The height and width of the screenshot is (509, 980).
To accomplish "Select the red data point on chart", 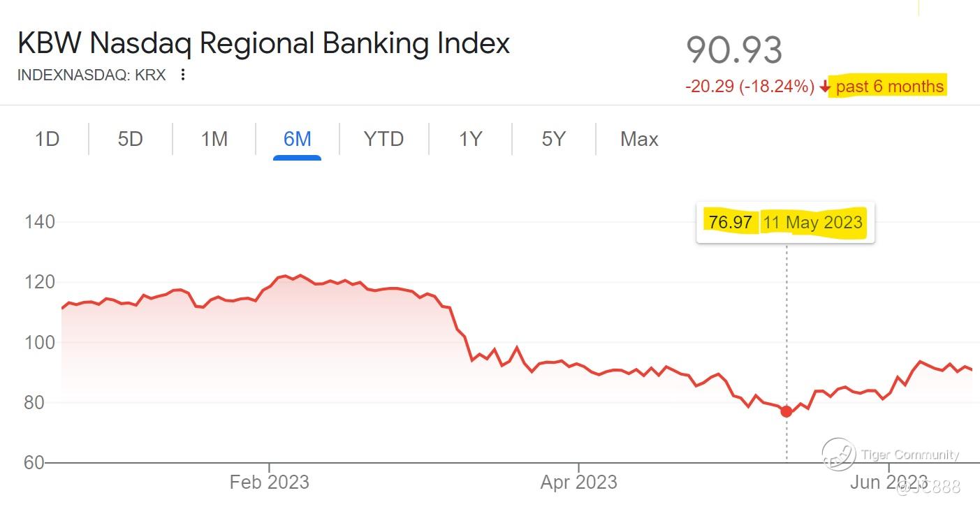I will [x=787, y=411].
